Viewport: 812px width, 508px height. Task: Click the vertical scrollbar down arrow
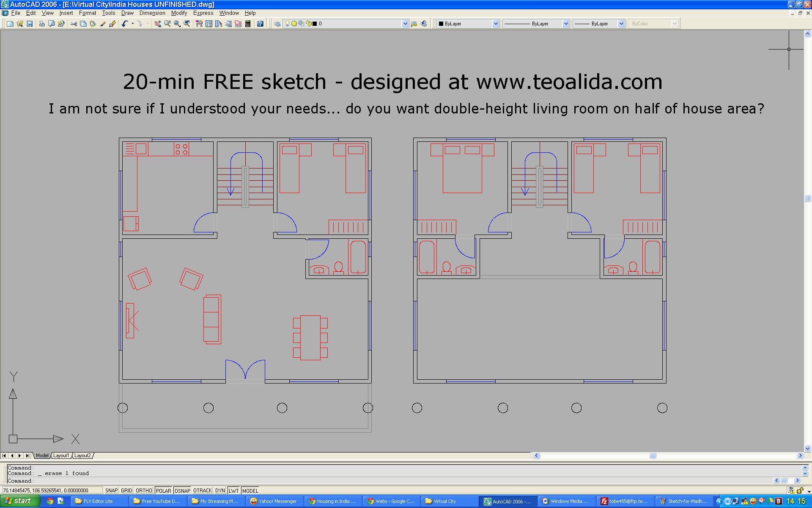point(807,448)
